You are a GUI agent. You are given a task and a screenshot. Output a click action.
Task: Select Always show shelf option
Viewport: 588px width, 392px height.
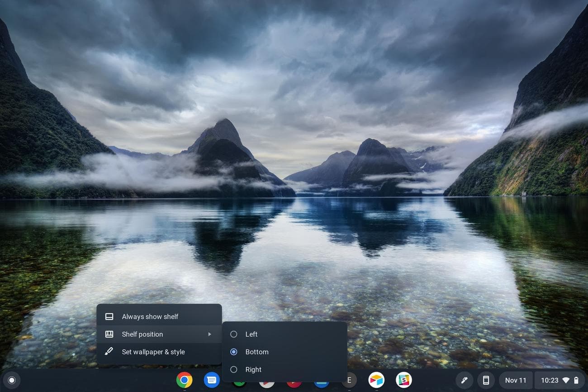pos(150,316)
